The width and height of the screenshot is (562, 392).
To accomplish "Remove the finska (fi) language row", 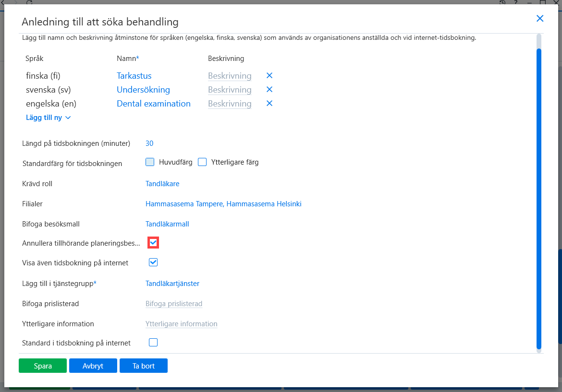I will click(269, 75).
